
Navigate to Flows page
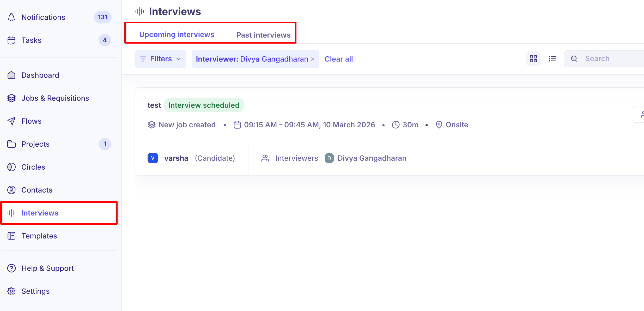click(x=31, y=121)
